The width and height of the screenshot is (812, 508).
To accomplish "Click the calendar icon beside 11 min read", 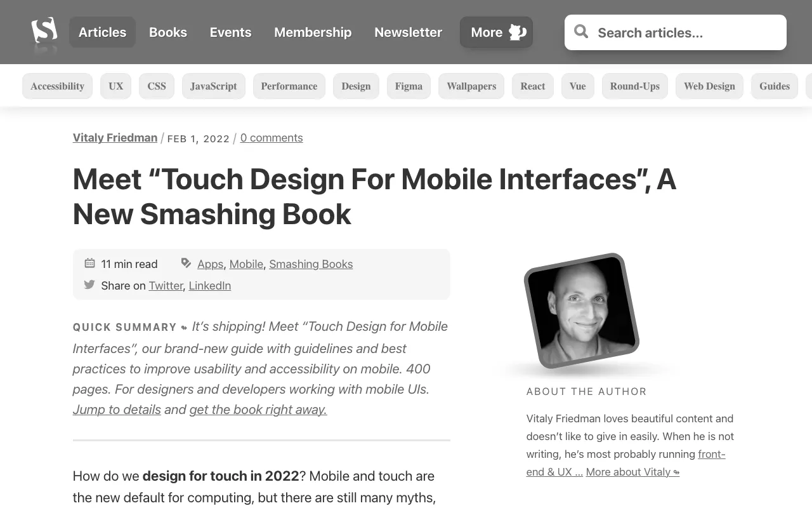I will pos(90,263).
